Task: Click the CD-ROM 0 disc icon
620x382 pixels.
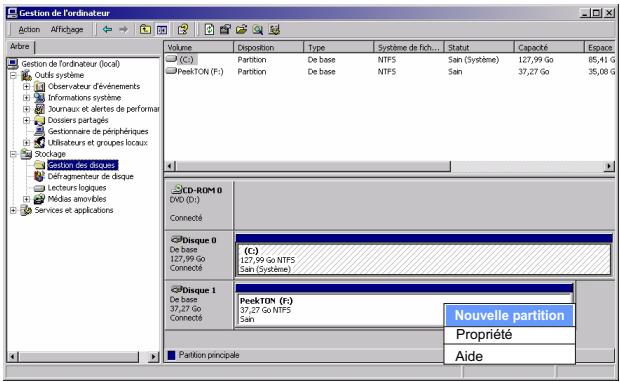Action: (x=177, y=189)
